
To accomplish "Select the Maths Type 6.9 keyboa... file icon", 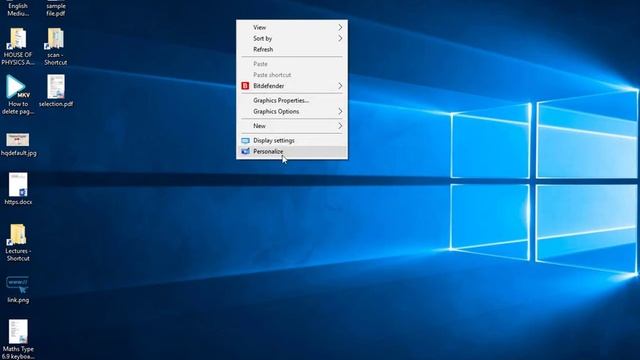I will pos(18,332).
